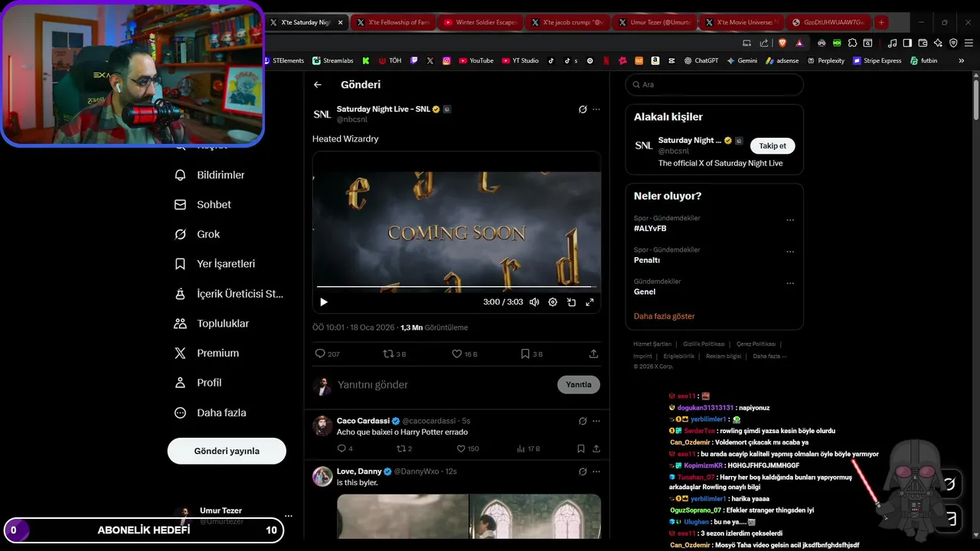Open more options on the SNL post

click(596, 109)
